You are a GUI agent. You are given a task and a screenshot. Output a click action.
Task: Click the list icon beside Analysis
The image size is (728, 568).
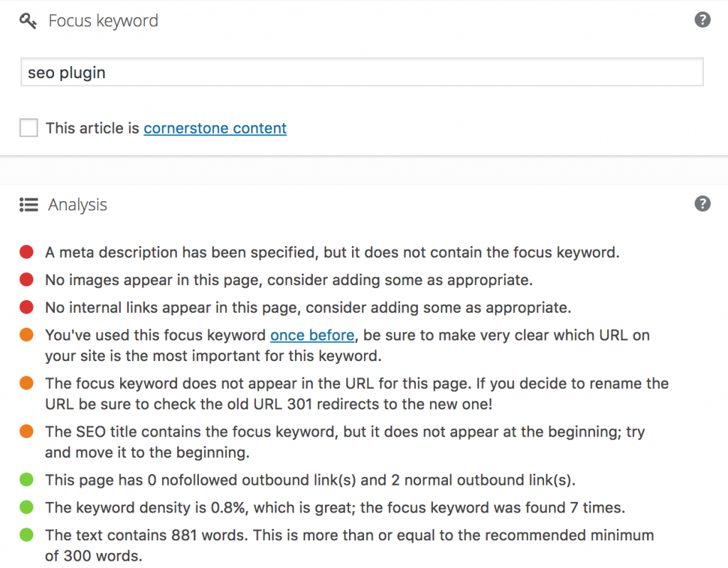tap(28, 205)
